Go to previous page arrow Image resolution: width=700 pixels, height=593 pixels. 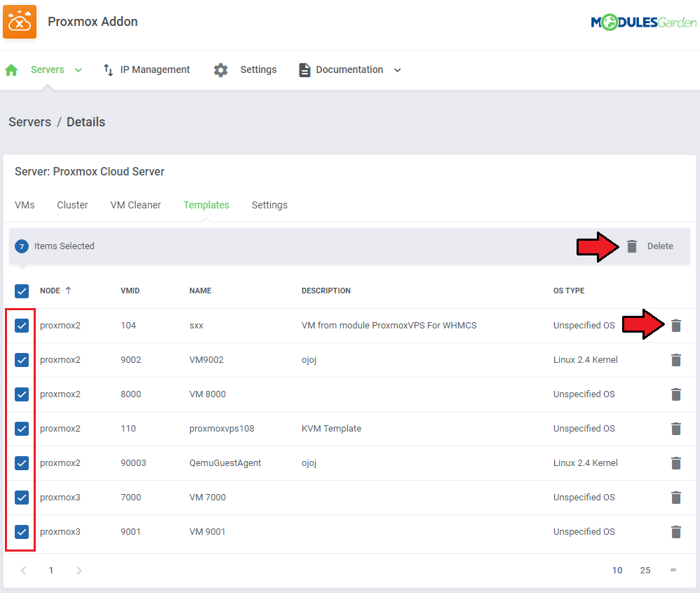tap(24, 571)
